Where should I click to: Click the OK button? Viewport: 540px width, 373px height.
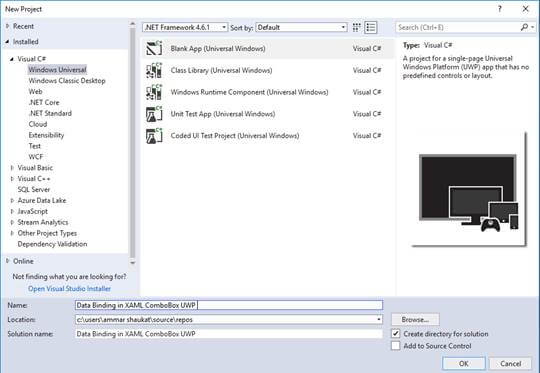[464, 363]
